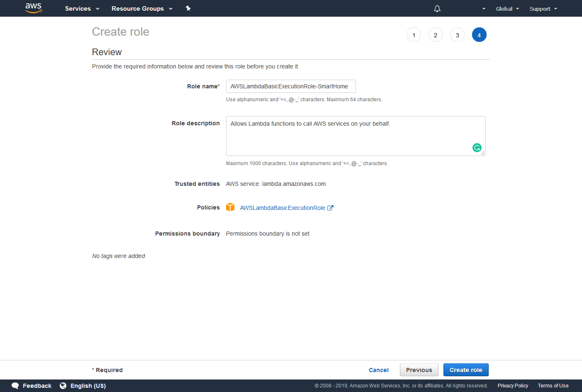
Task: Expand the Resource Groups dropdown
Action: pyautogui.click(x=142, y=8)
